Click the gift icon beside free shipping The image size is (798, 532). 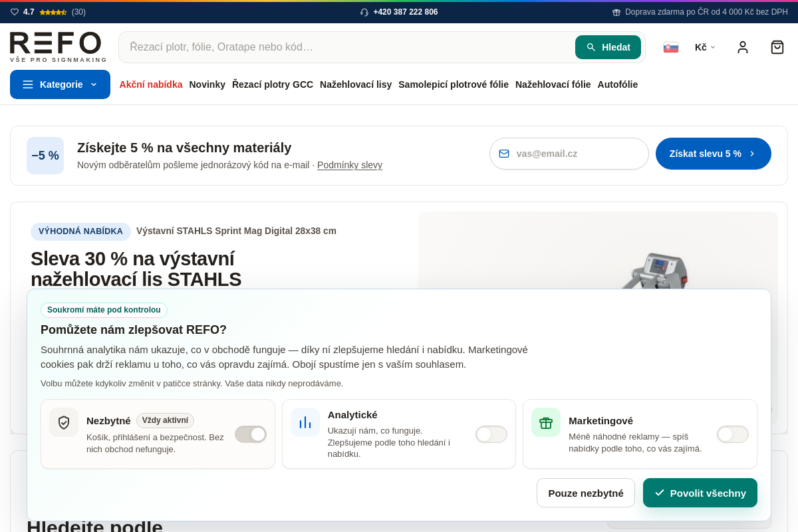click(616, 12)
